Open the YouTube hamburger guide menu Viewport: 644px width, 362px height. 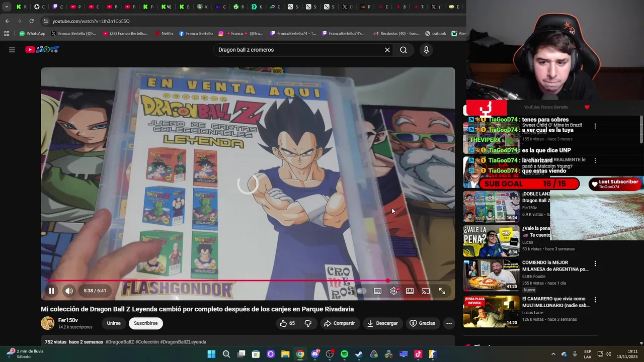tap(12, 50)
